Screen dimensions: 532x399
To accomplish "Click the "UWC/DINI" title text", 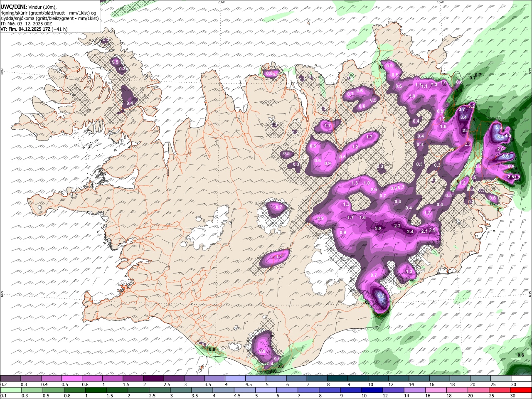I will (13, 7).
